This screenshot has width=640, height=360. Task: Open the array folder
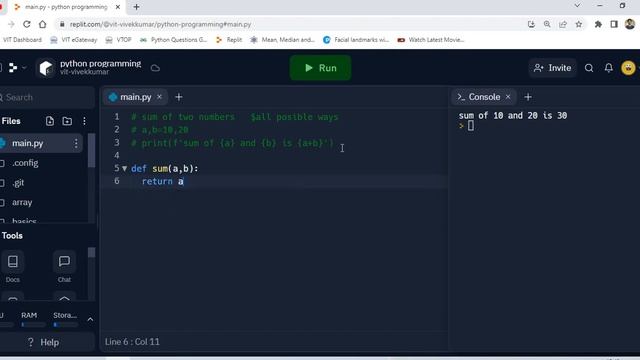tap(22, 202)
